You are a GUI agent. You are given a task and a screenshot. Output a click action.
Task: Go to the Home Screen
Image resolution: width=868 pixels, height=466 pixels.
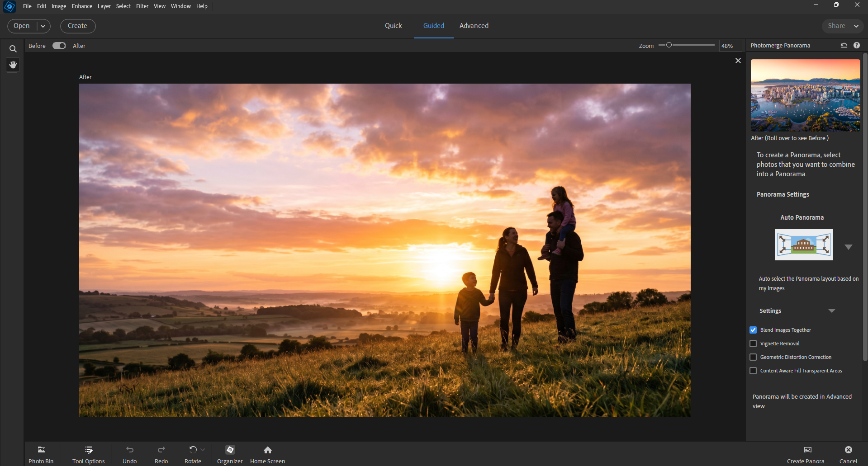click(x=268, y=454)
